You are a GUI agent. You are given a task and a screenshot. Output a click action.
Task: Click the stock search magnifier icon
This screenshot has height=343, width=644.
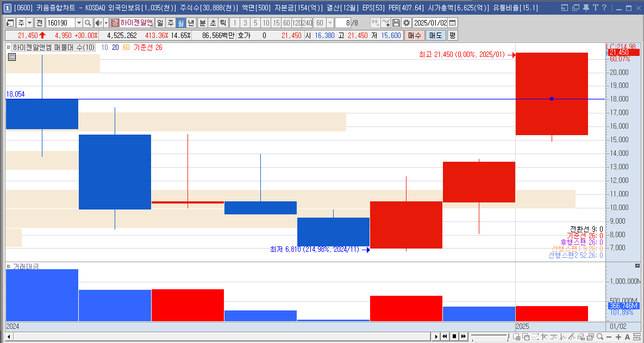point(88,23)
